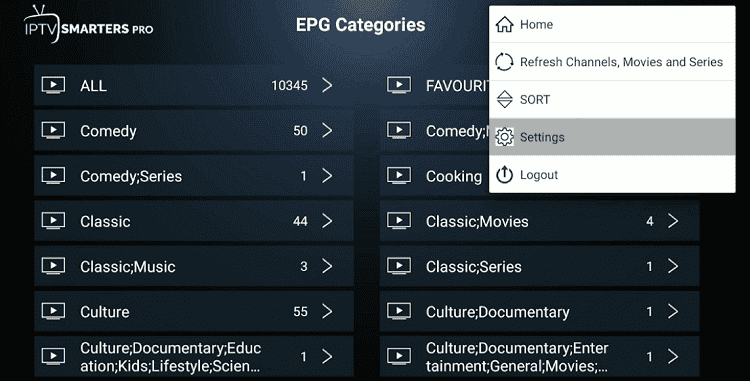Open the FAVOURITES category
750x381 pixels.
434,86
